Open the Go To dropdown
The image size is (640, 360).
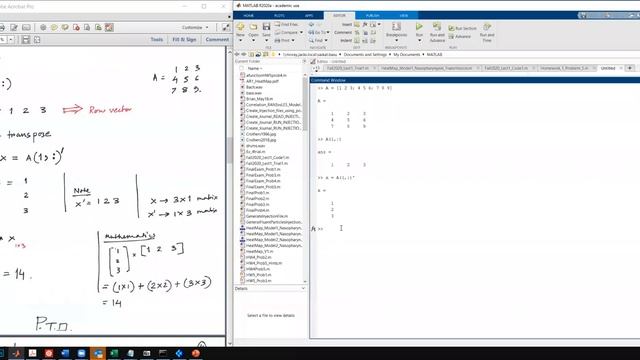tap(319, 32)
